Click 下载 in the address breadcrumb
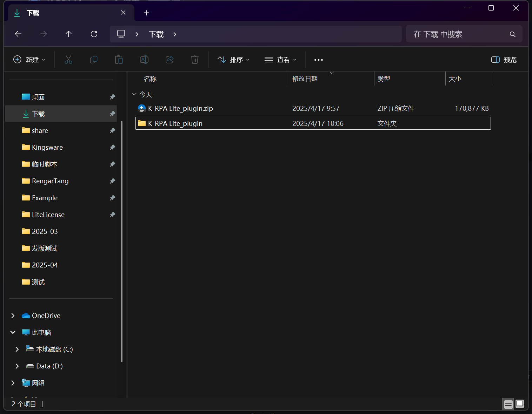 156,34
